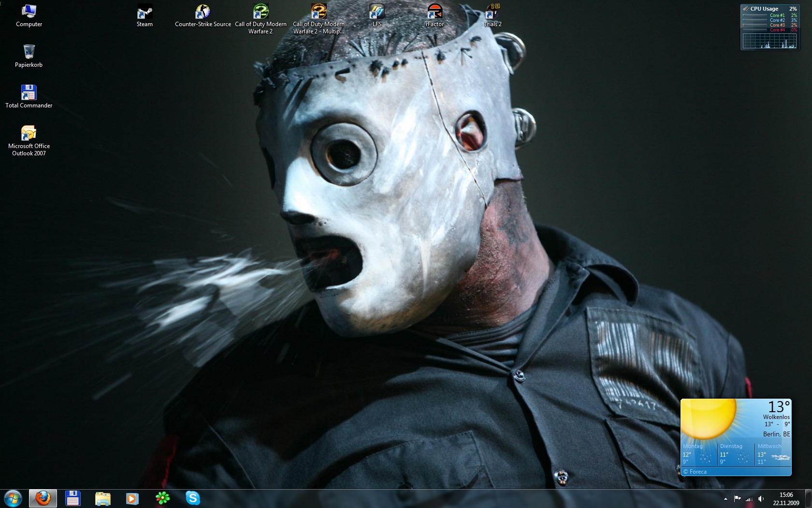Click the 13° temperature in the weather gadget
Screen dimensions: 812x508
pos(779,407)
